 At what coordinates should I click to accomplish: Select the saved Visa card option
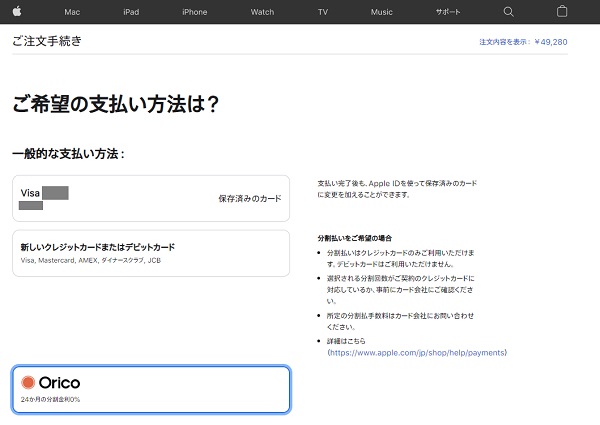(151, 198)
